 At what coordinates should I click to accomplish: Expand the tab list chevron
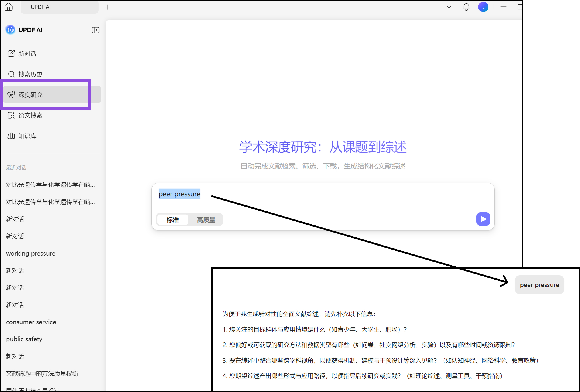pos(449,7)
